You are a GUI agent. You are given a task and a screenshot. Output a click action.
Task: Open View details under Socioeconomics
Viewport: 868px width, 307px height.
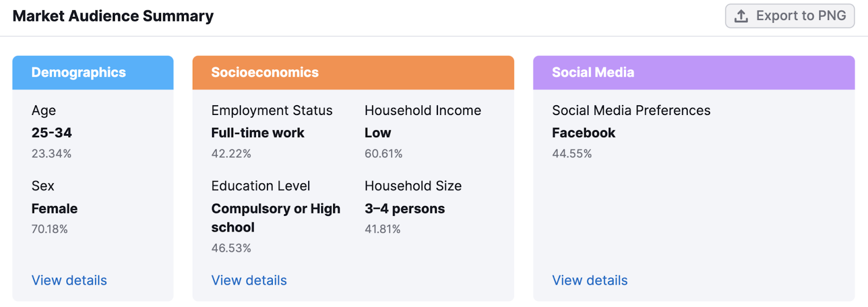249,280
